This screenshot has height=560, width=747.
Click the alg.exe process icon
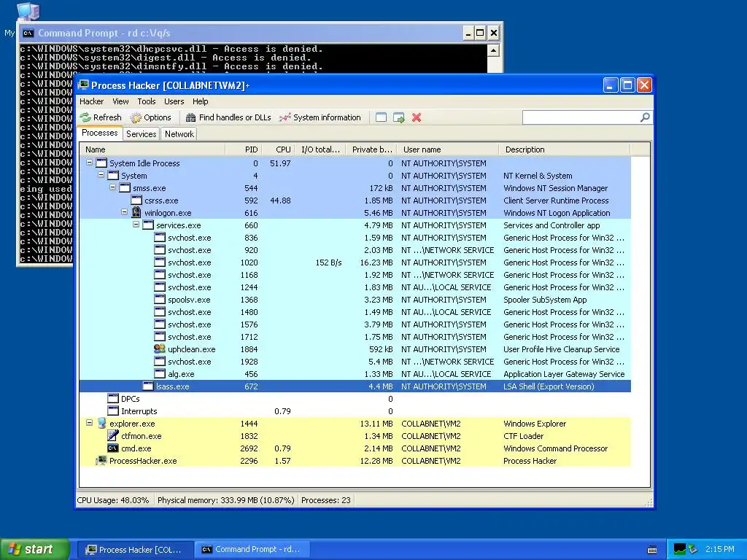tap(160, 374)
